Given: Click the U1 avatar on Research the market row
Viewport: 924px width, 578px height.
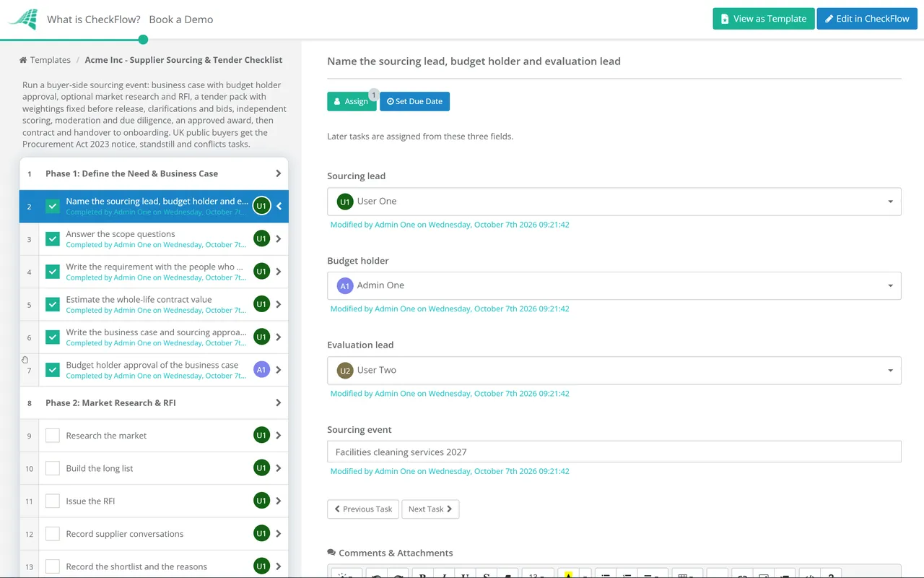Looking at the screenshot, I should pos(261,436).
